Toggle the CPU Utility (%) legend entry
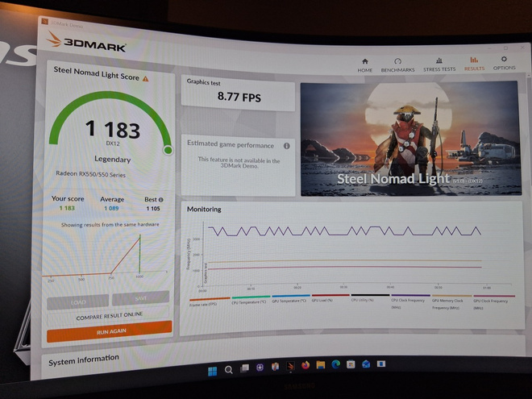The height and width of the screenshot is (399, 532). tap(370, 297)
